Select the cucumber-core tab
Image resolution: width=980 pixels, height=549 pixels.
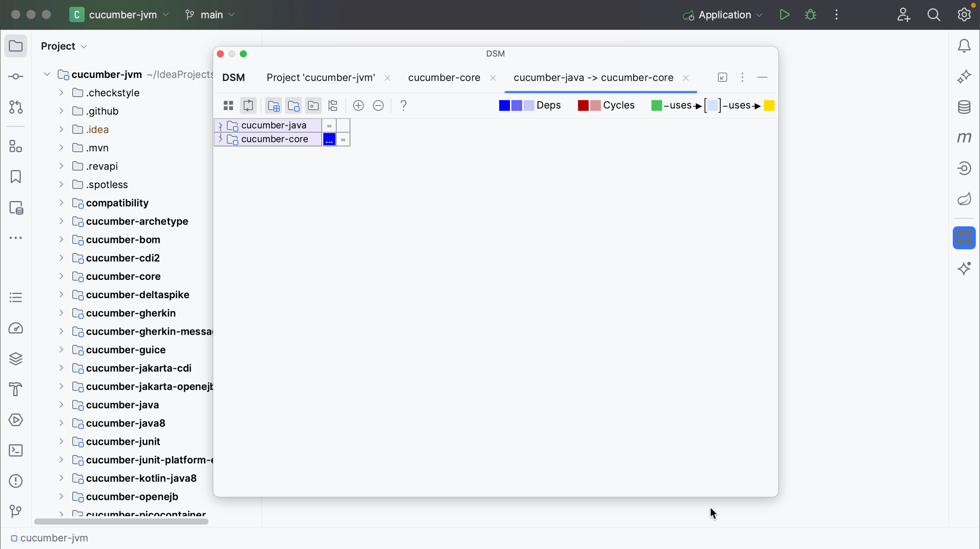point(443,77)
